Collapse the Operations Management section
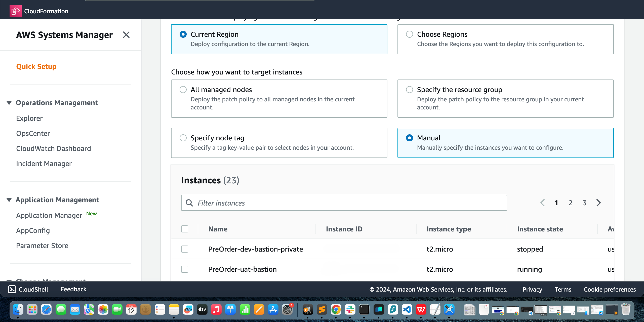The height and width of the screenshot is (322, 644). coord(9,103)
